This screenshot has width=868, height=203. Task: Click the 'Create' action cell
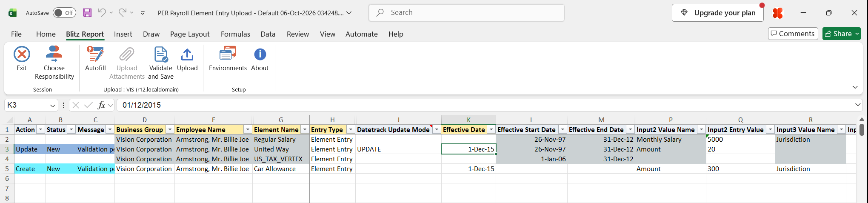pos(30,169)
